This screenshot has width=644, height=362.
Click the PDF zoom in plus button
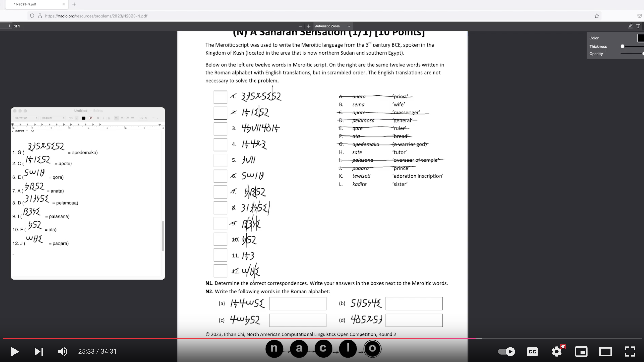click(309, 26)
